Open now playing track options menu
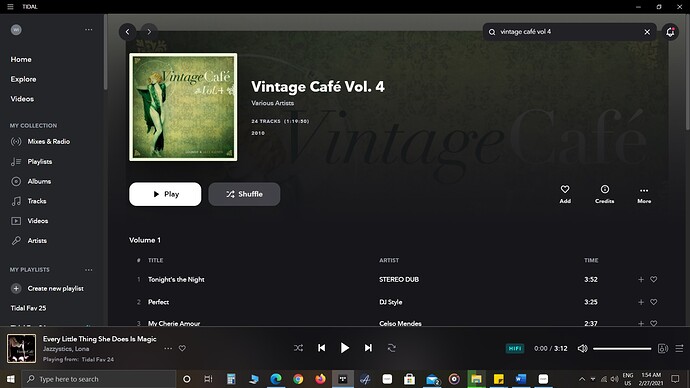The width and height of the screenshot is (690, 388). 168,348
